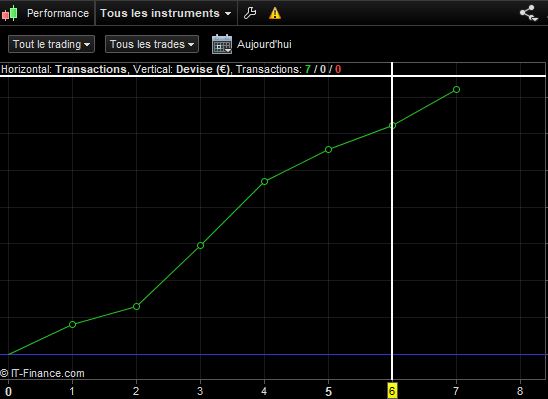Click the green winning transactions count 7
Viewport: 548px width, 399px height.
[x=308, y=69]
